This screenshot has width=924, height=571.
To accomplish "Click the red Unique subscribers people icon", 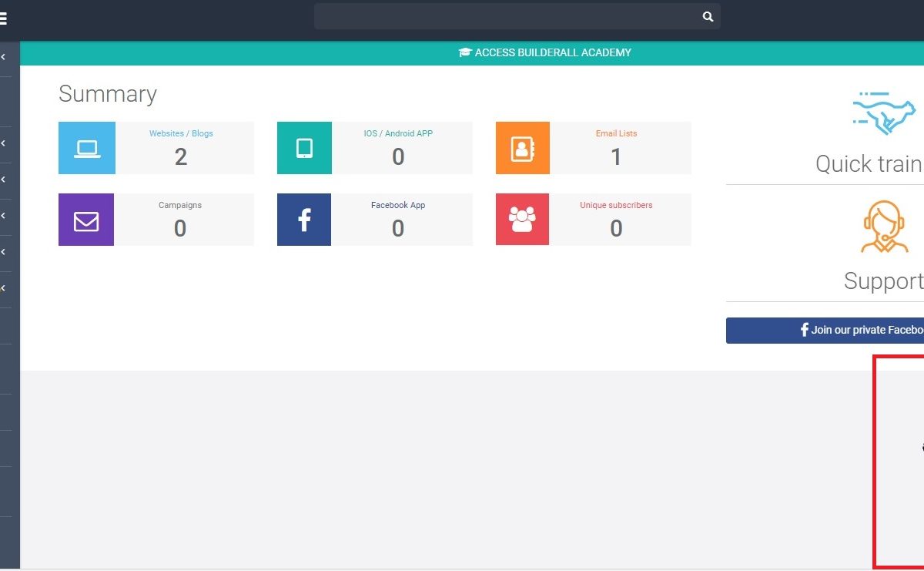I will [523, 220].
